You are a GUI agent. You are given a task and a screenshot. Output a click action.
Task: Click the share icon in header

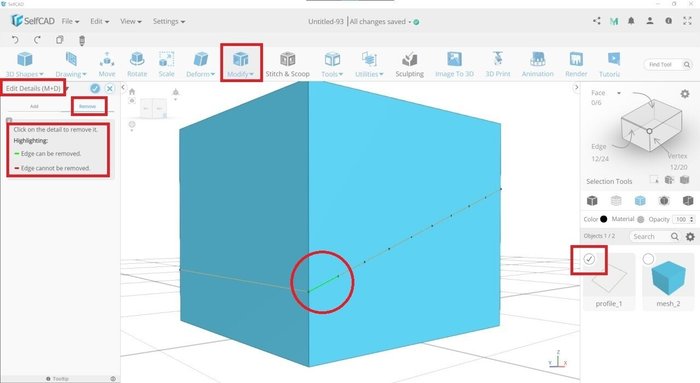coord(597,21)
